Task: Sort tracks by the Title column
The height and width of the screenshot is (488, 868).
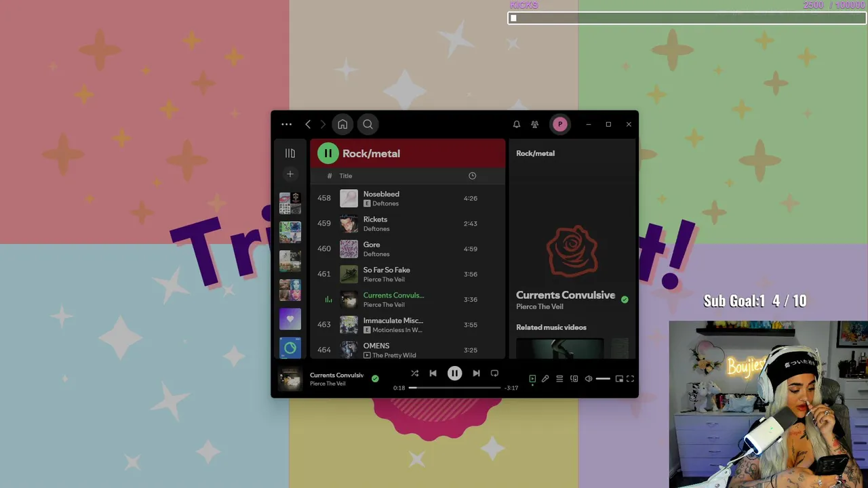Action: click(x=346, y=176)
